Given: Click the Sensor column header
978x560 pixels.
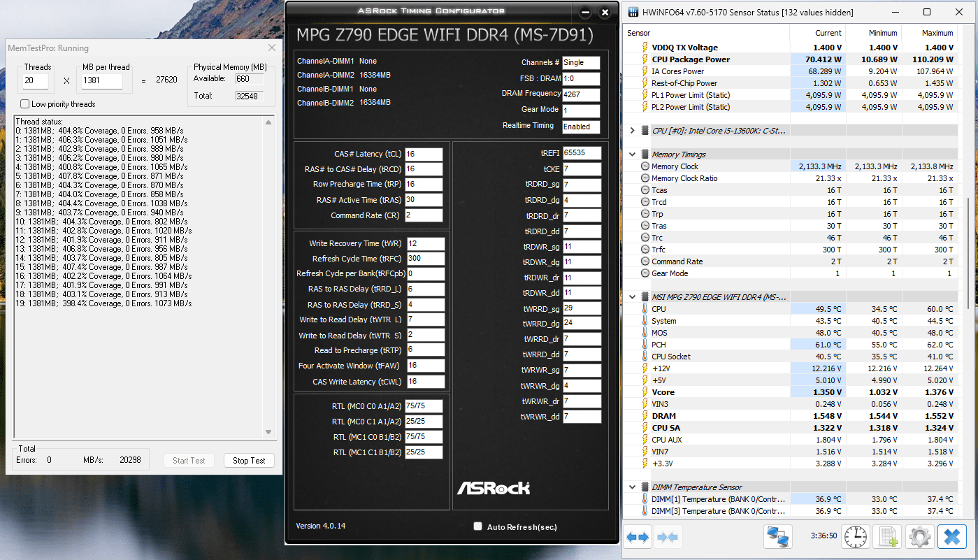Looking at the screenshot, I should point(707,33).
